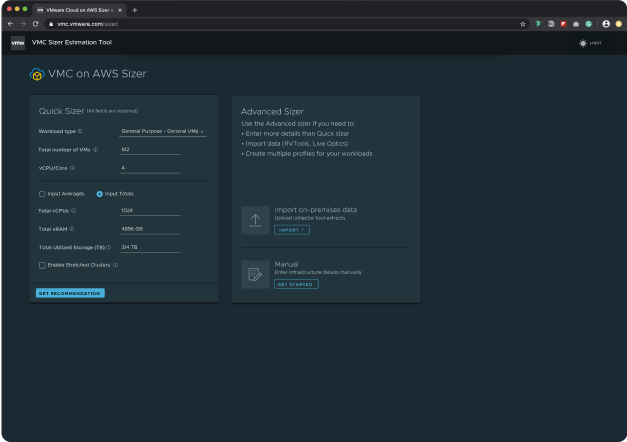Click VMC Sizer Estimation Tool title
This screenshot has height=442, width=627.
tap(72, 42)
